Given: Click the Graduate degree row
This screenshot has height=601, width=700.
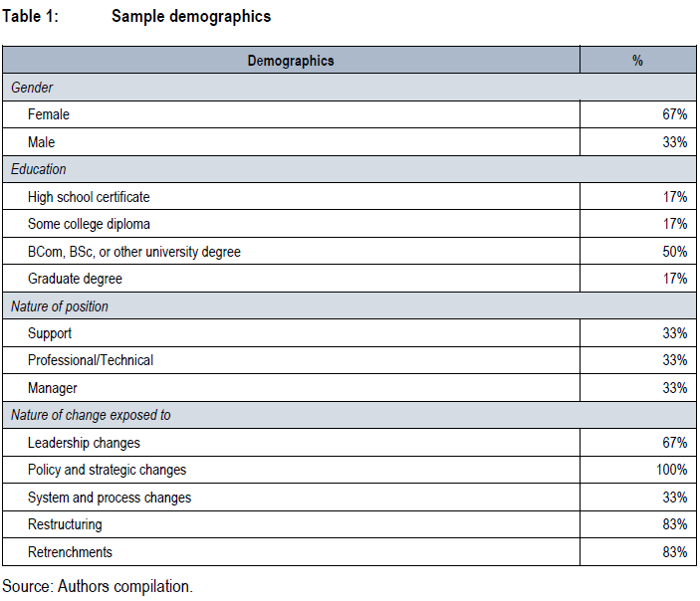Looking at the screenshot, I should (350, 279).
